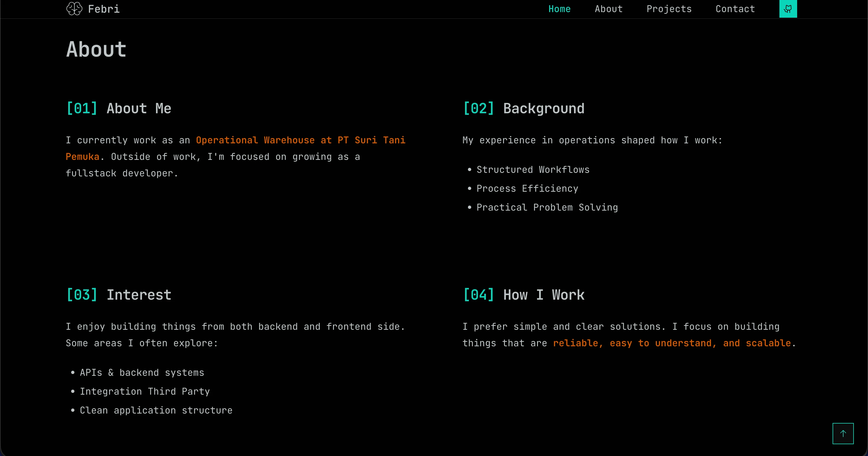Click the [03] section number
The width and height of the screenshot is (868, 456).
pos(82,295)
